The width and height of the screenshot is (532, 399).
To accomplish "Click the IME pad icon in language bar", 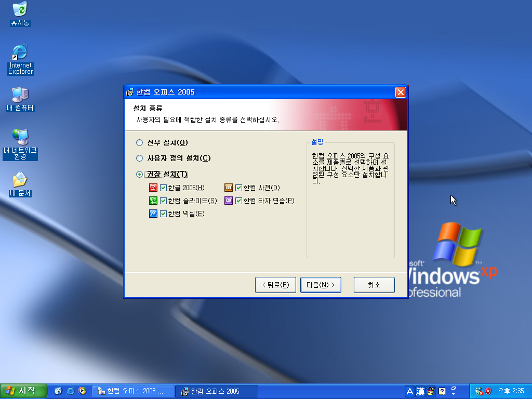I will click(431, 392).
